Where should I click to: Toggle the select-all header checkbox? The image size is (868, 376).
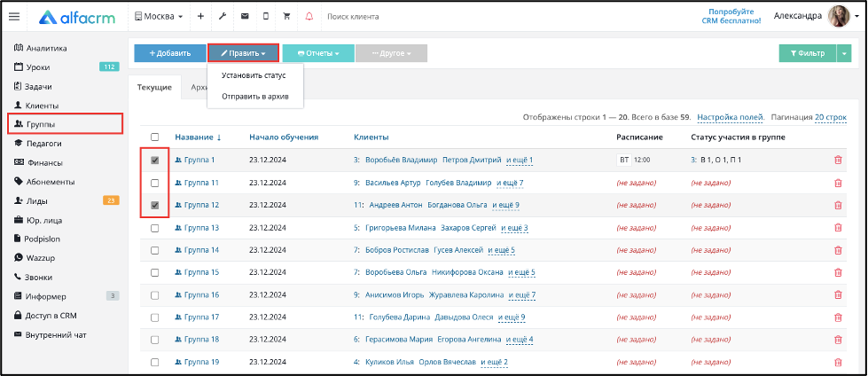(155, 137)
